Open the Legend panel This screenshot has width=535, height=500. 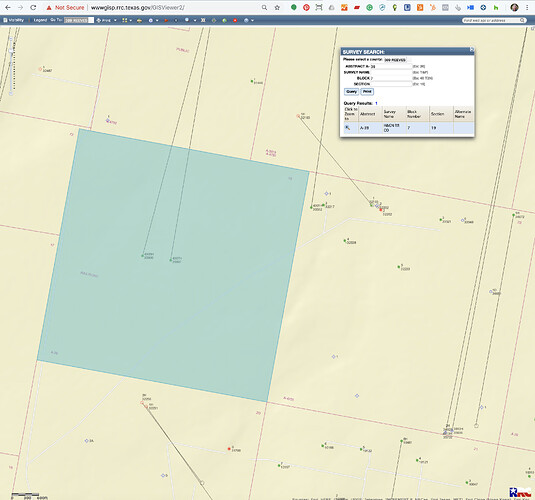[40, 20]
